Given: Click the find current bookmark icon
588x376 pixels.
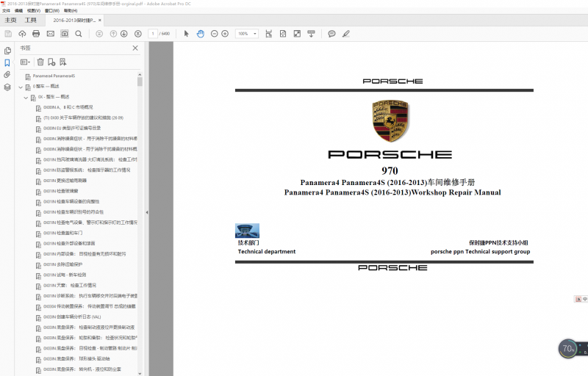Looking at the screenshot, I should point(62,62).
